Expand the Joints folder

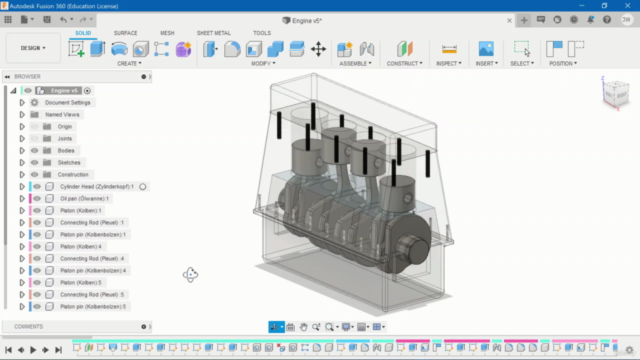pyautogui.click(x=22, y=139)
